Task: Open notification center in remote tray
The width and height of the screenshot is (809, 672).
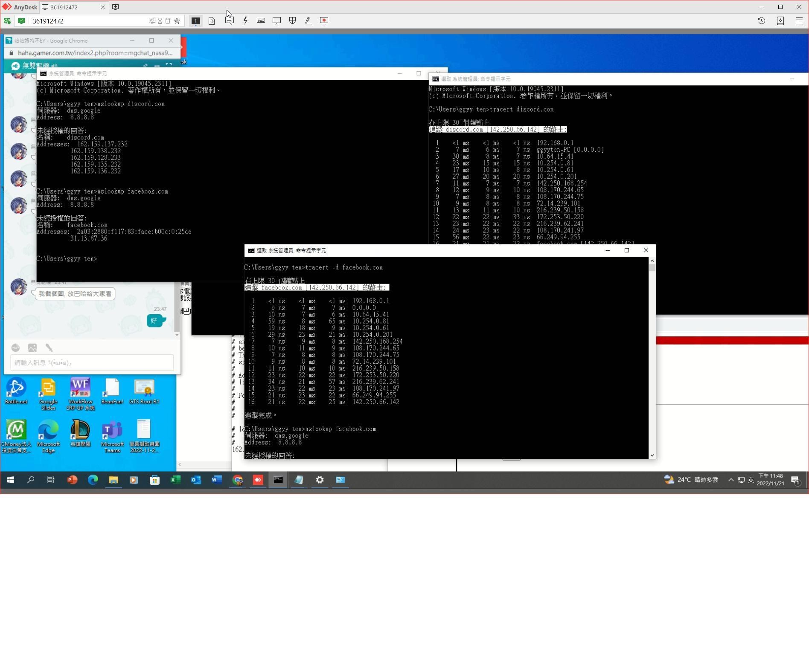Action: [x=796, y=480]
